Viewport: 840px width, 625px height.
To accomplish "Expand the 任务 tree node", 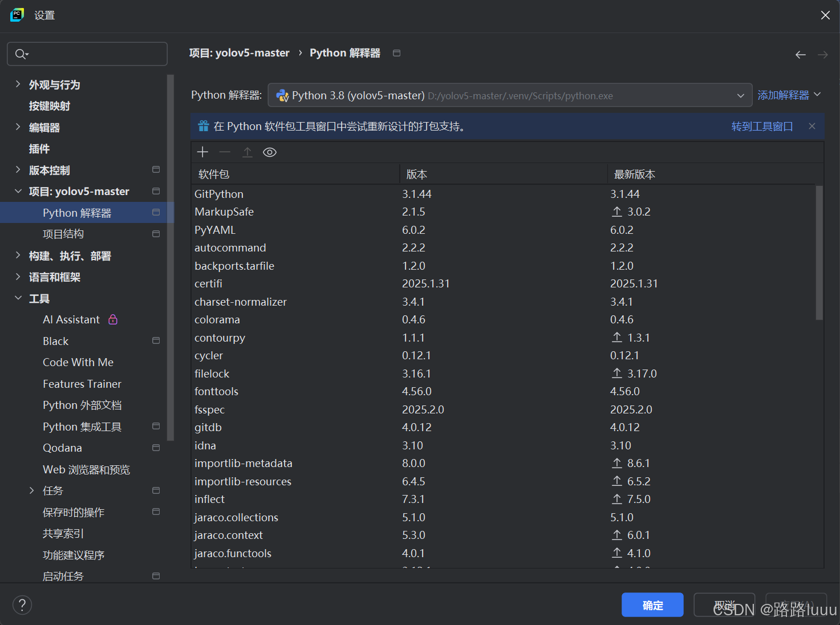I will [31, 490].
